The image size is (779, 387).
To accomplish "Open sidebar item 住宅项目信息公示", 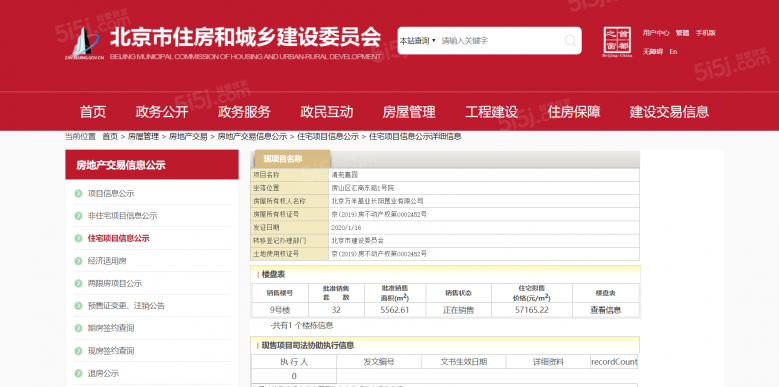I will pyautogui.click(x=118, y=238).
